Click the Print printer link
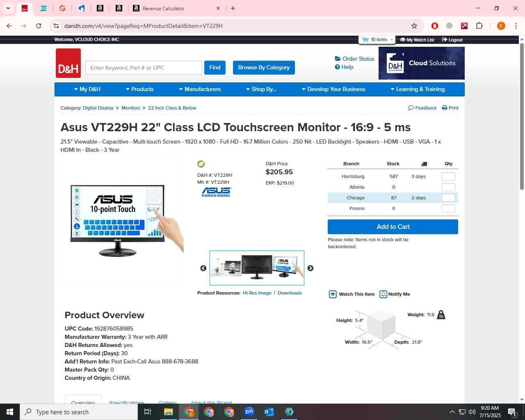This screenshot has height=420, width=525. pyautogui.click(x=450, y=108)
